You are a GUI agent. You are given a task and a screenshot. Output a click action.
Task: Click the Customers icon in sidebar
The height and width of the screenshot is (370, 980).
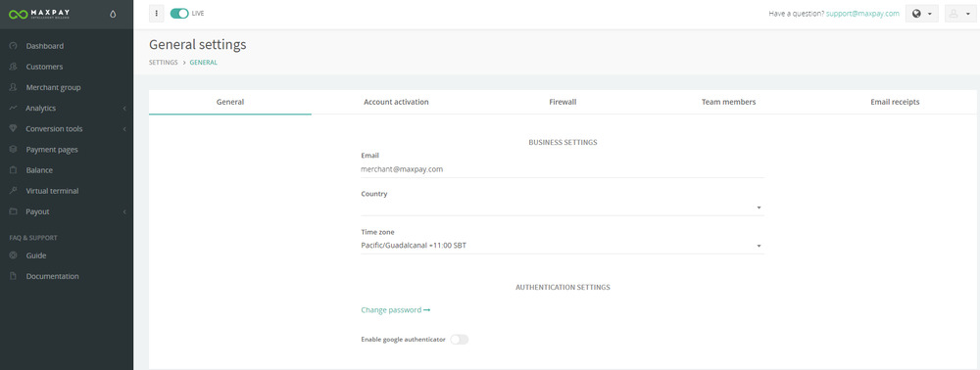(13, 67)
